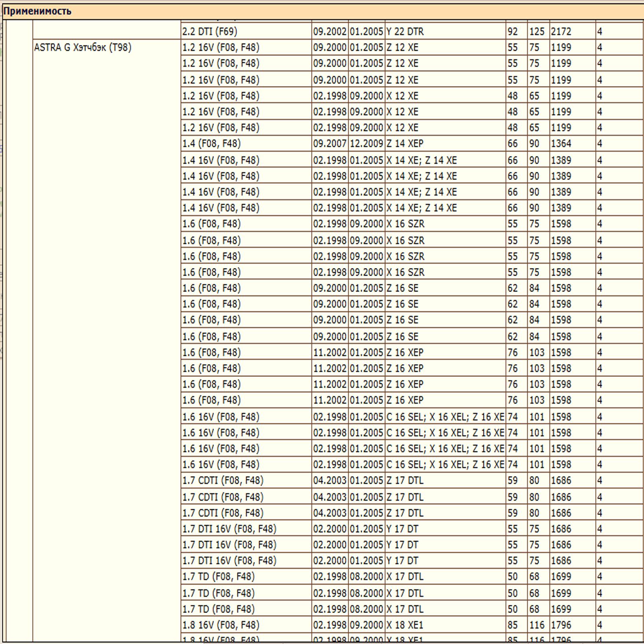Screen dimensions: 644x644
Task: Select the first C 16 SEL; X 16 XEL cell
Action: tap(445, 417)
